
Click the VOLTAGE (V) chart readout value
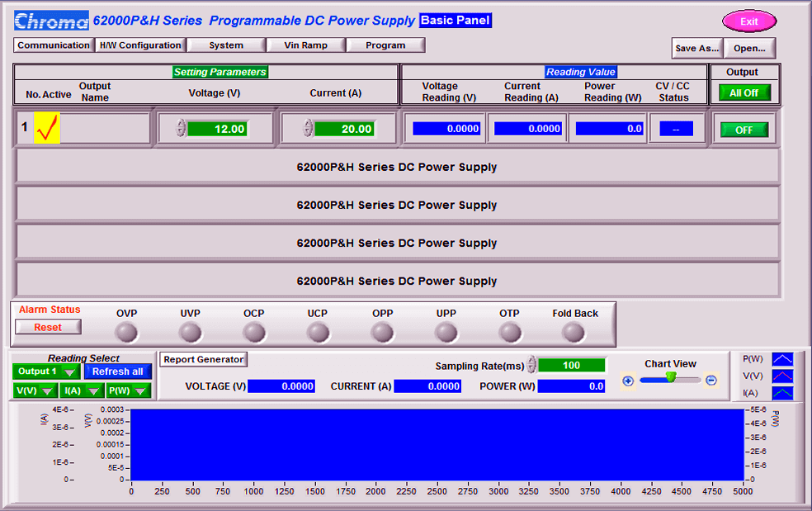(281, 386)
